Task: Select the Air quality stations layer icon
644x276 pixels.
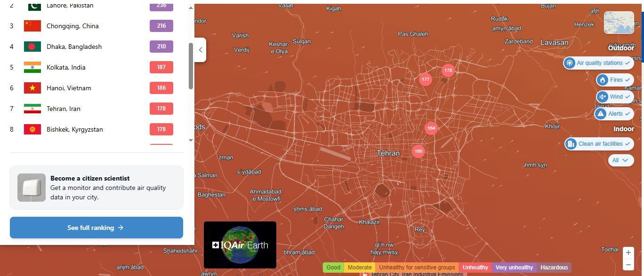Action: pos(570,63)
